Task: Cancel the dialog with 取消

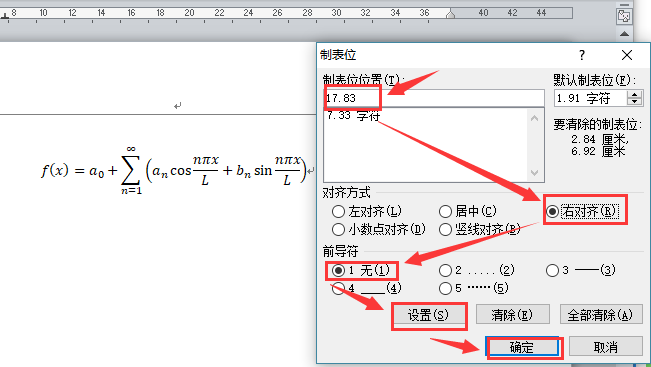Action: pyautogui.click(x=605, y=347)
